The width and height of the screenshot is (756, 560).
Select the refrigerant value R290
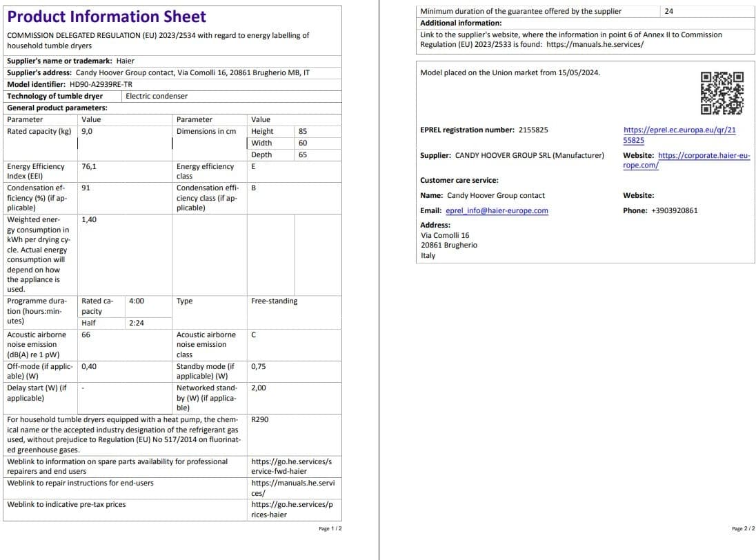260,419
